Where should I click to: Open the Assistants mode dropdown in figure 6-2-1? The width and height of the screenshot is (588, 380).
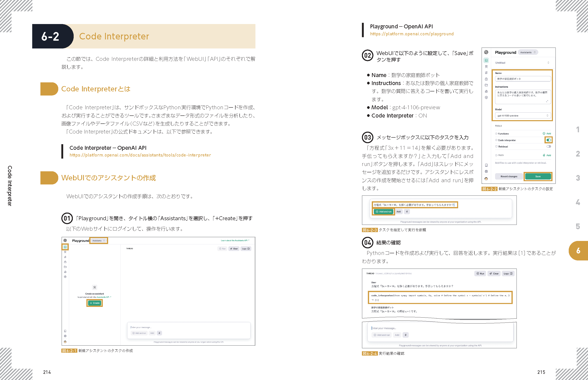(98, 241)
